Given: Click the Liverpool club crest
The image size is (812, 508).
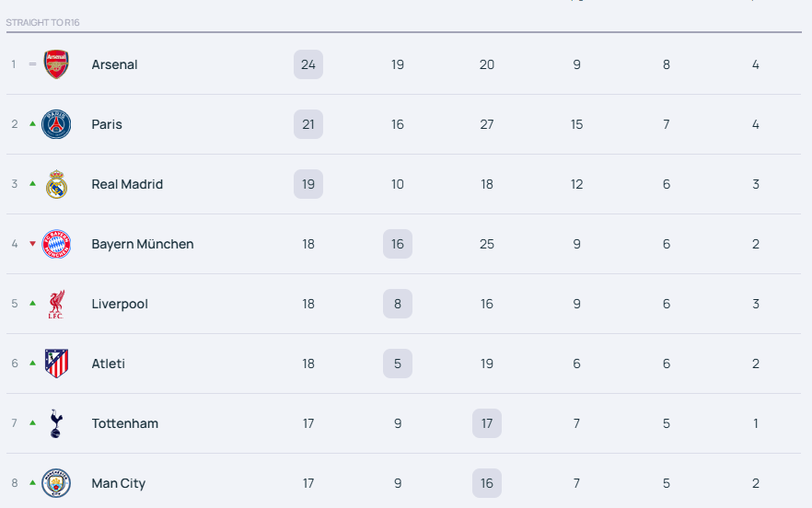Looking at the screenshot, I should pyautogui.click(x=56, y=304).
